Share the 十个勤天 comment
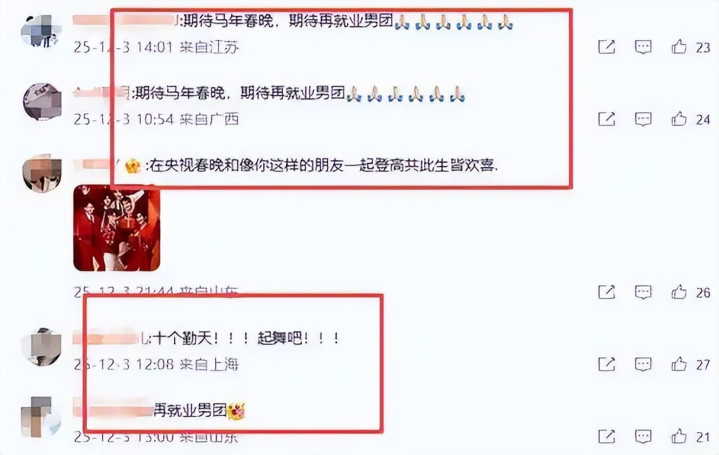Image resolution: width=719 pixels, height=455 pixels. point(607,364)
